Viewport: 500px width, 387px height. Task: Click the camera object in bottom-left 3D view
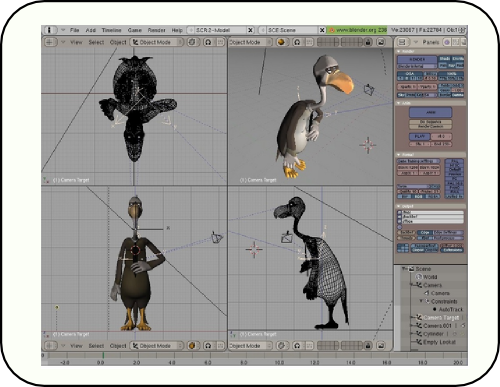click(x=217, y=237)
